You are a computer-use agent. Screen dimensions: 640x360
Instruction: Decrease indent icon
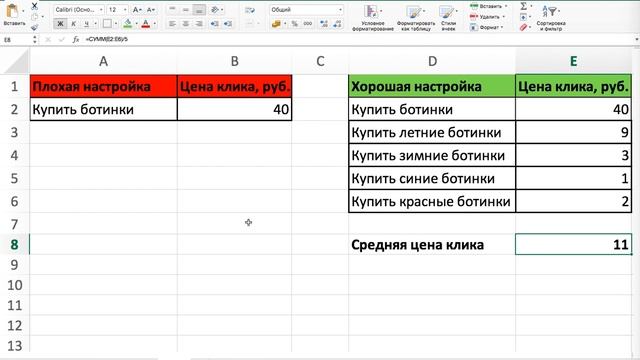coord(214,24)
